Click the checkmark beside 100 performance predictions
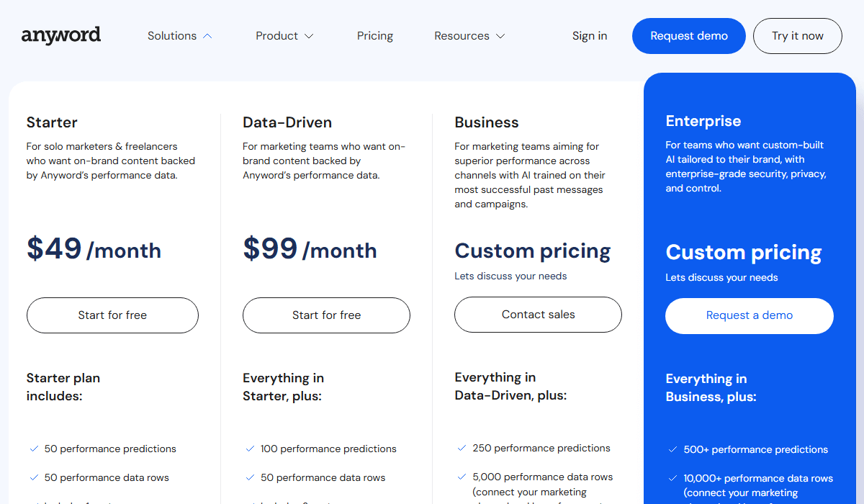The image size is (864, 504). click(249, 449)
